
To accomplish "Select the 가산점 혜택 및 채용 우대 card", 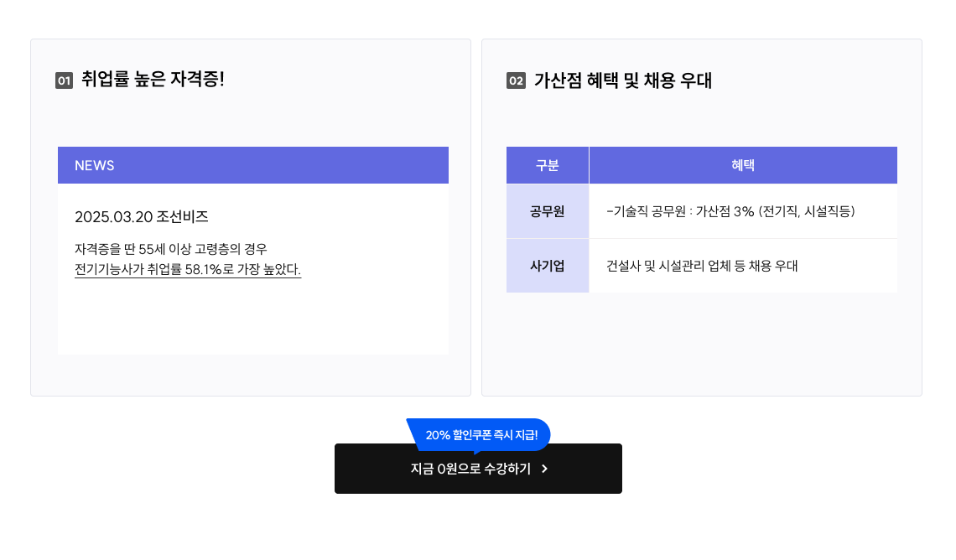I will [702, 217].
